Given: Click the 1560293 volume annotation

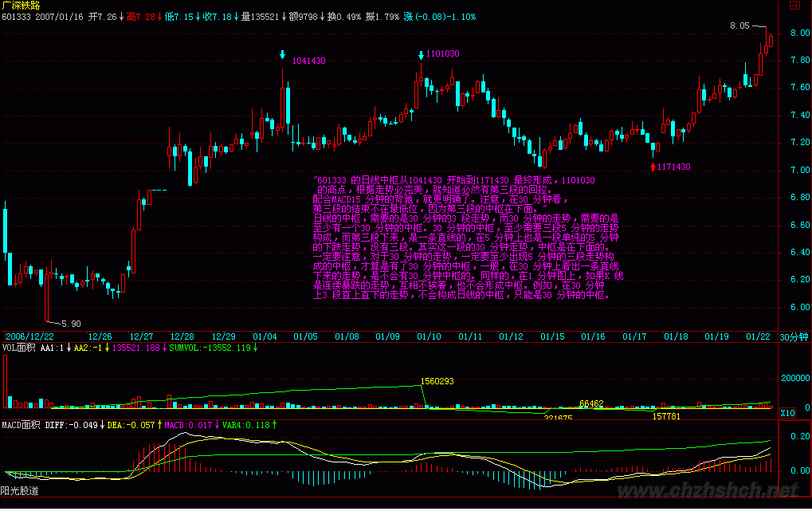Looking at the screenshot, I should point(437,381).
